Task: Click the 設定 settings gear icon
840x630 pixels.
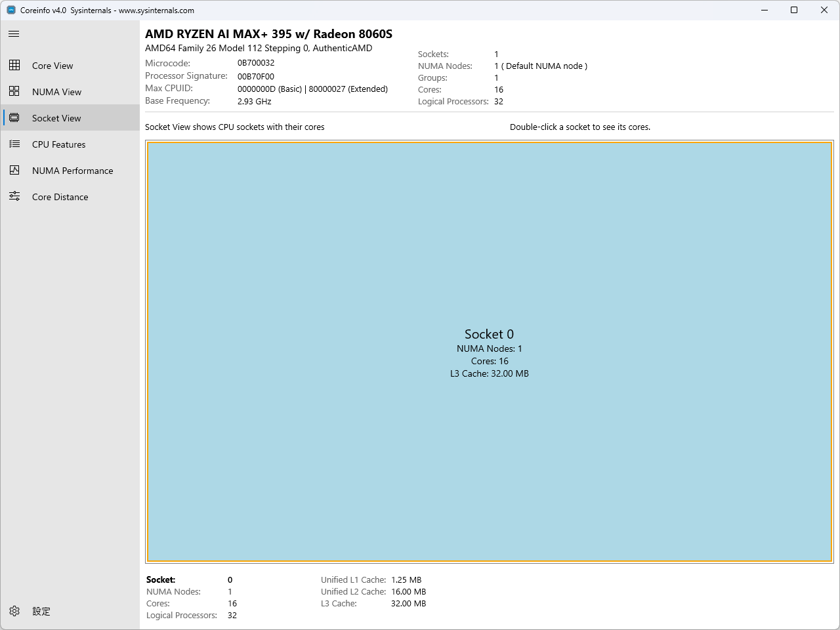Action: point(14,611)
